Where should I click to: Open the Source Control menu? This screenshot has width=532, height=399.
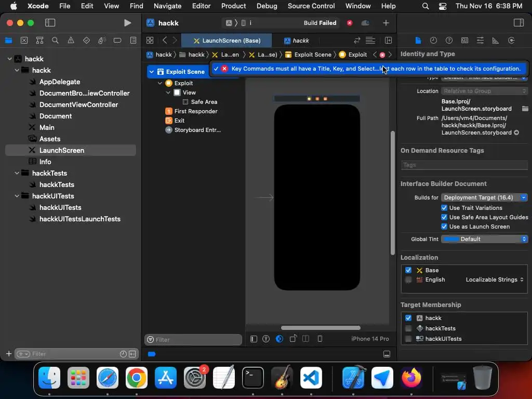point(311,6)
